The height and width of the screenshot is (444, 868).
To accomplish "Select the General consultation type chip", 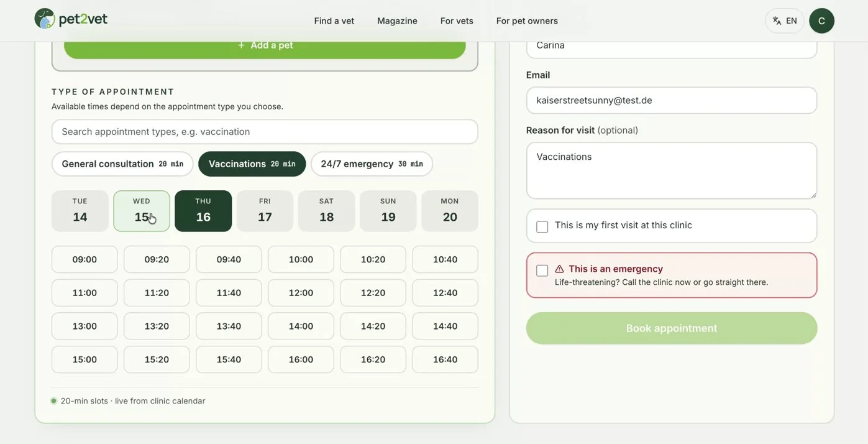I will tap(122, 164).
